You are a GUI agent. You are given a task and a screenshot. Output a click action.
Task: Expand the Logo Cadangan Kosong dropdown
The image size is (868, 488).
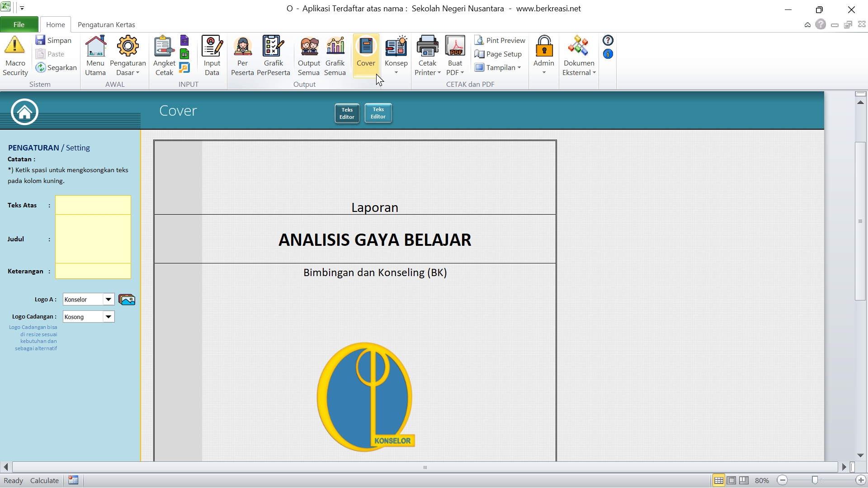click(108, 317)
